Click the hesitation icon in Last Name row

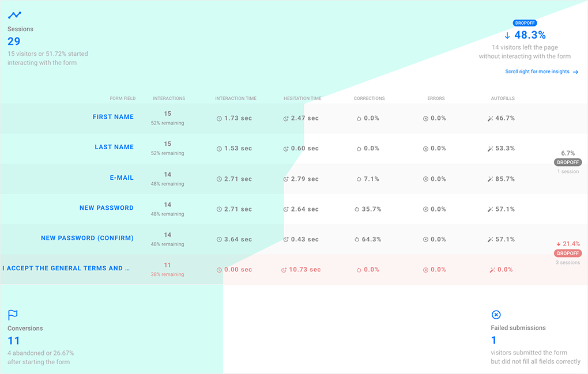(x=286, y=149)
